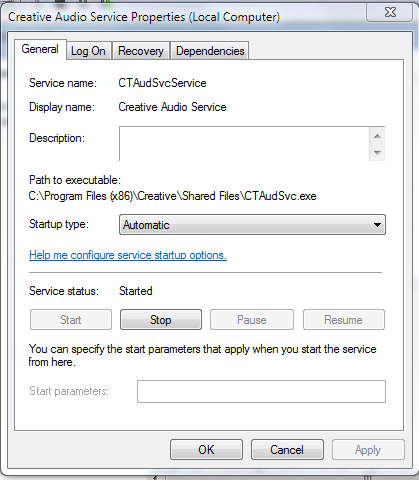The image size is (419, 480).
Task: Click the Apply button
Action: 368,450
